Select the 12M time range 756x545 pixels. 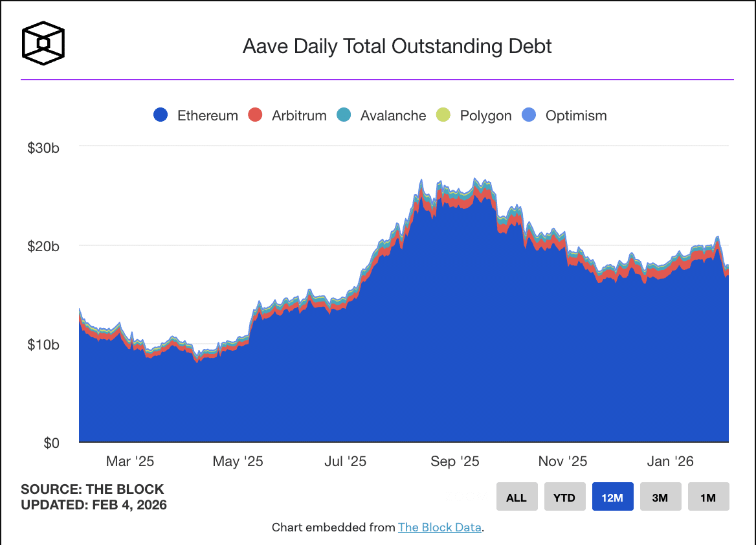612,497
